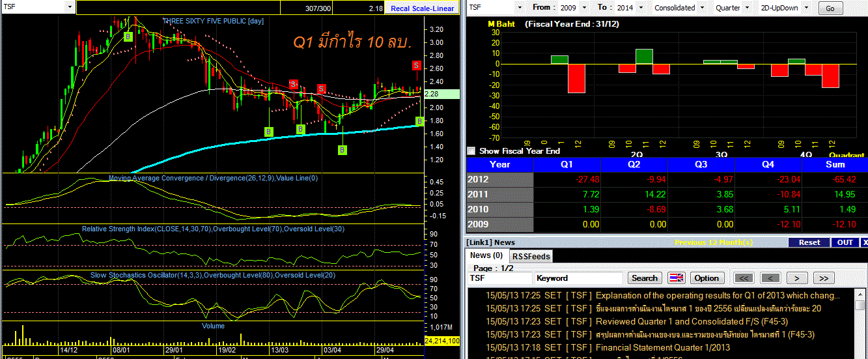This screenshot has width=868, height=359.
Task: Click the Q2 column header
Action: click(634, 165)
